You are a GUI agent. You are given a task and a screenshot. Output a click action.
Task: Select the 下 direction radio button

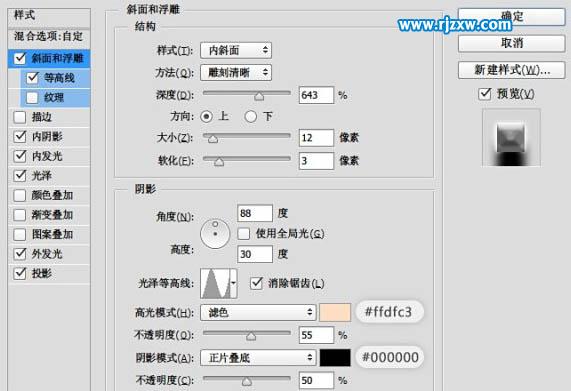click(251, 116)
